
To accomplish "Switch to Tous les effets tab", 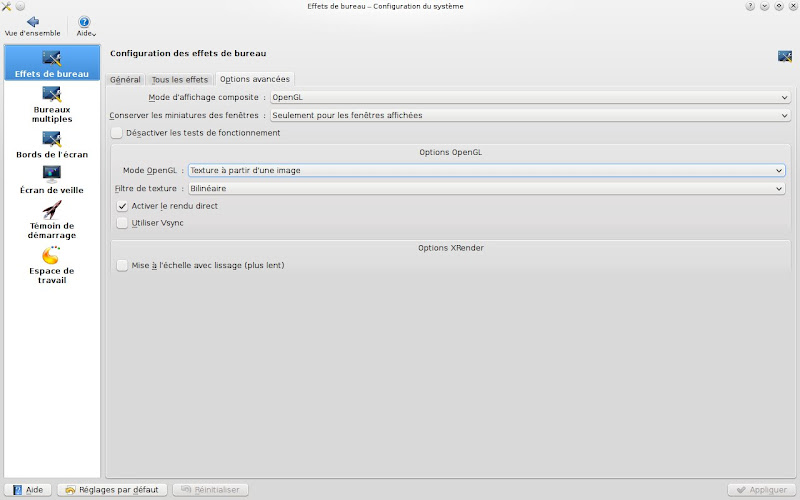I will (x=180, y=80).
